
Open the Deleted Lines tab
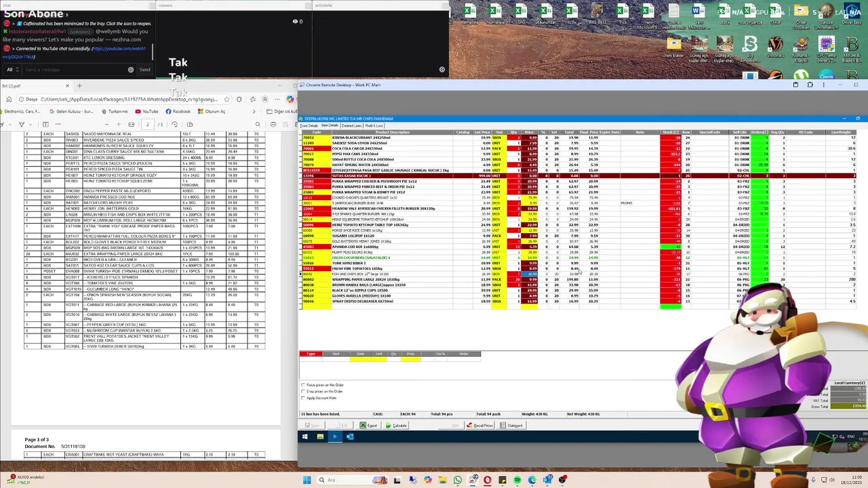pyautogui.click(x=351, y=125)
